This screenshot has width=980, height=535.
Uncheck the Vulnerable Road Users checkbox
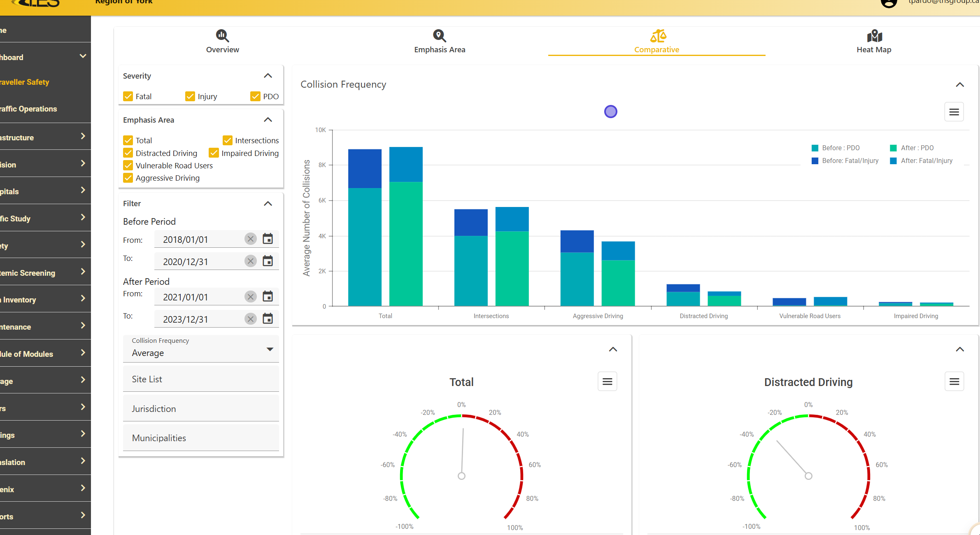pyautogui.click(x=128, y=165)
